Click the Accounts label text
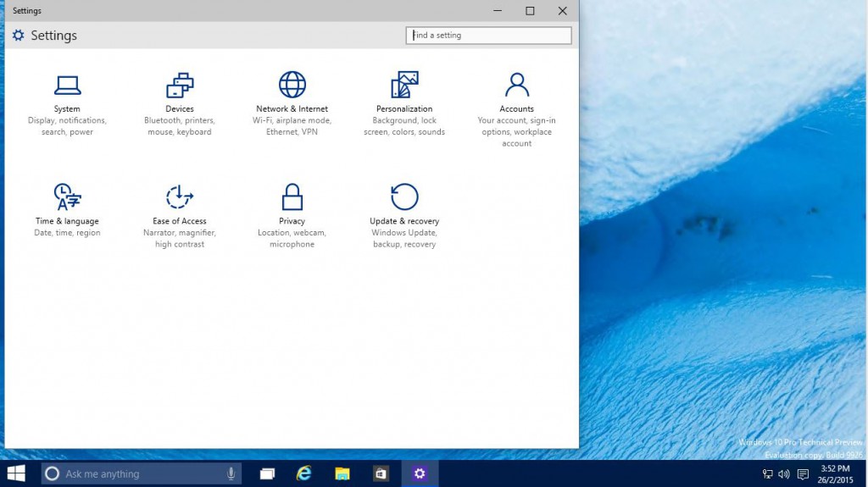This screenshot has height=487, width=868. click(516, 109)
